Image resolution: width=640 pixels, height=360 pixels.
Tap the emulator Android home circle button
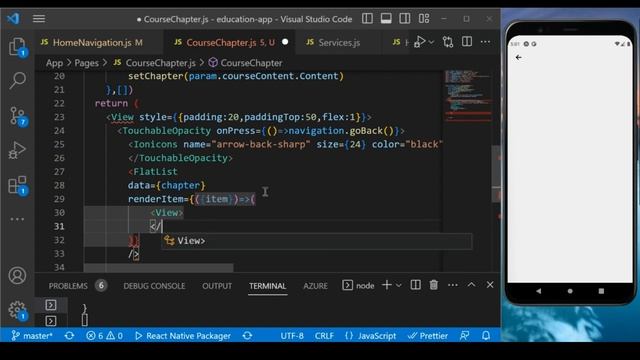570,291
